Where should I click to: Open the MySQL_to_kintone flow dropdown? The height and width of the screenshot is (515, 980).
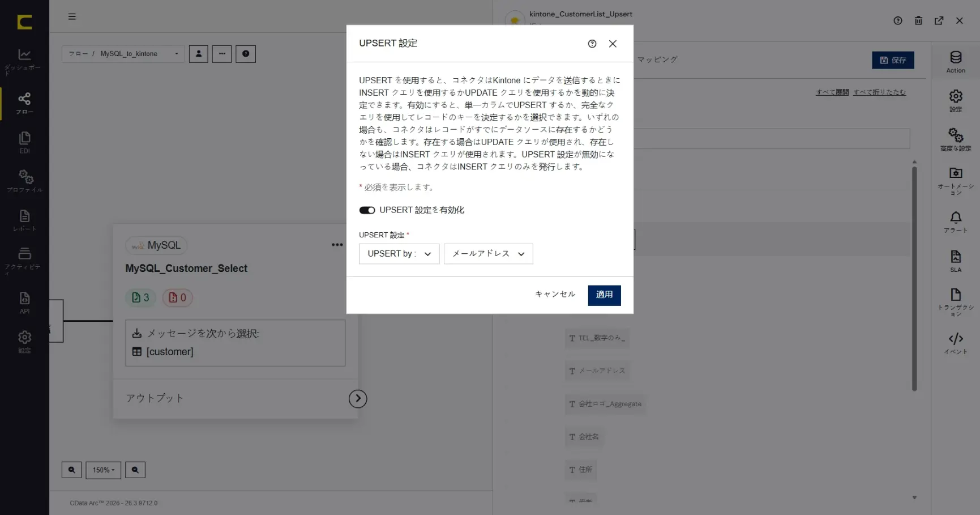(123, 54)
